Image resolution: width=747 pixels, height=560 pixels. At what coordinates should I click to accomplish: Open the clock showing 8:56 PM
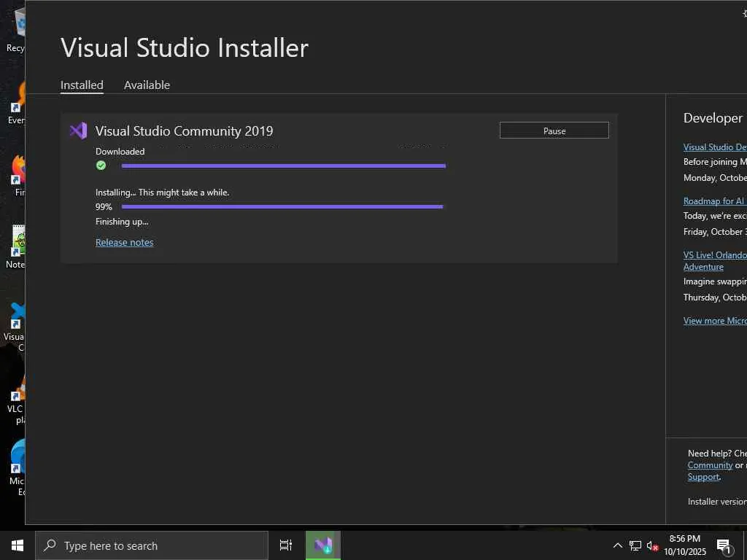685,545
